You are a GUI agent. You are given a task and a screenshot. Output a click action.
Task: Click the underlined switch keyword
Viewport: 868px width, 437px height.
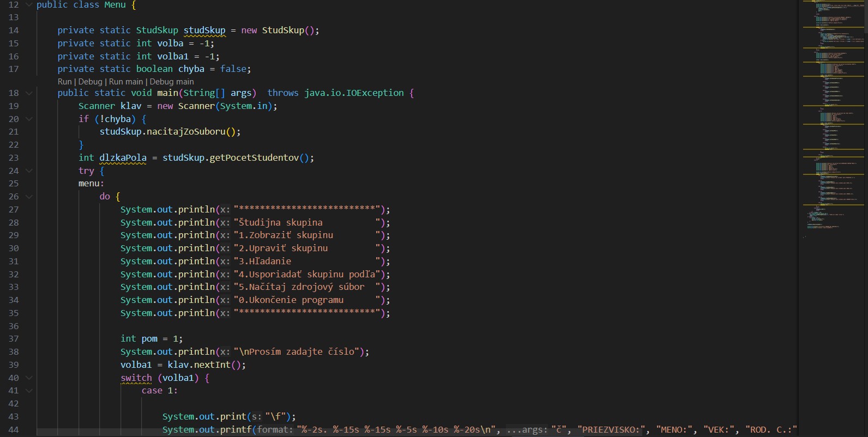pyautogui.click(x=136, y=378)
